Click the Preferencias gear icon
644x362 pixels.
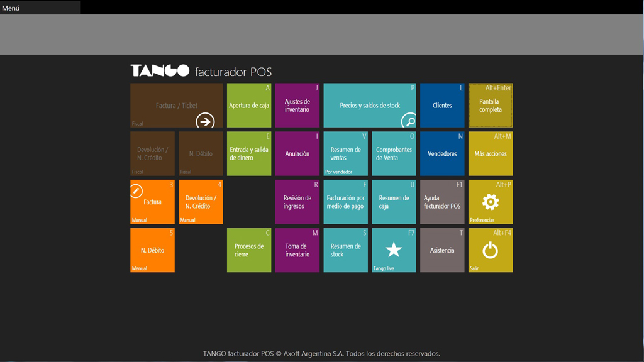[x=491, y=202]
